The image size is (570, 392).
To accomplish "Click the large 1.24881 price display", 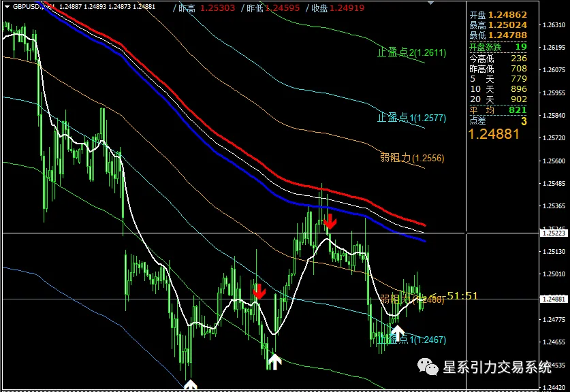I will (494, 134).
